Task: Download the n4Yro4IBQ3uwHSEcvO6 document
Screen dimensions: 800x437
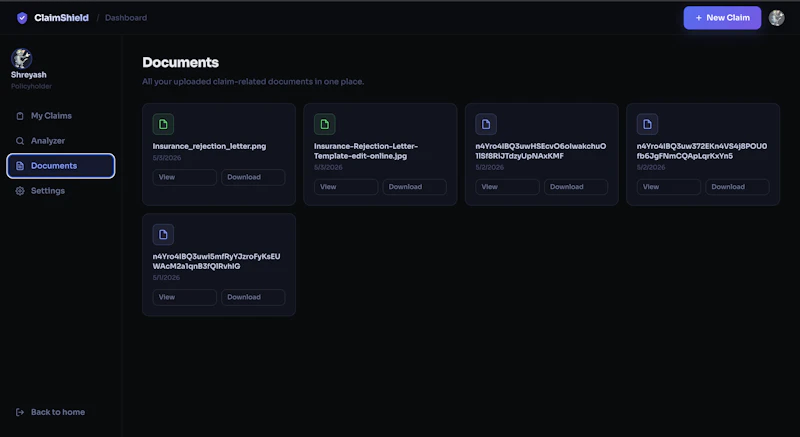Action: tap(576, 187)
